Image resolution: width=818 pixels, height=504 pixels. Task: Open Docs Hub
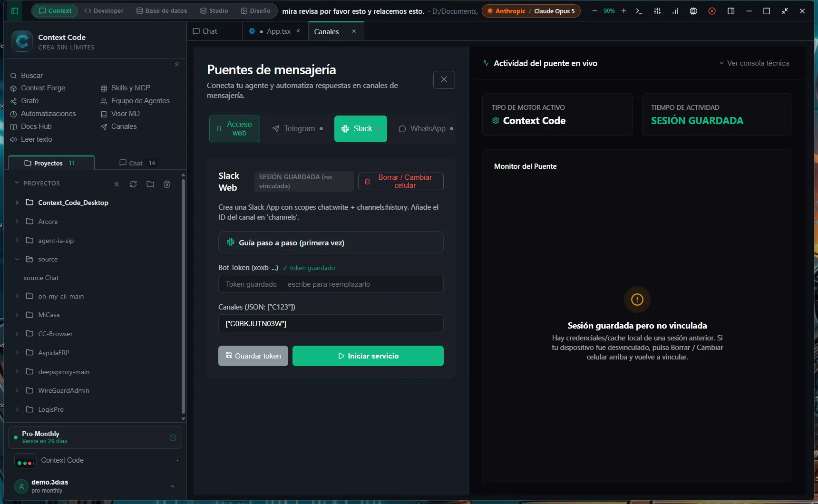(x=31, y=126)
